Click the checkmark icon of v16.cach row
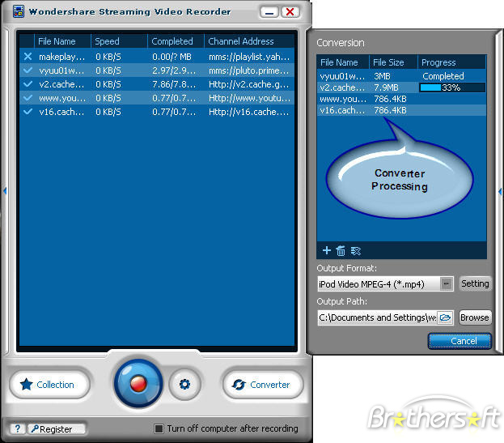 click(x=28, y=112)
